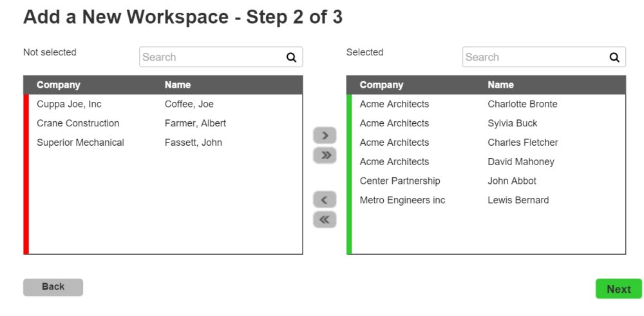Click the move selected right arrow
644x316 pixels.
[325, 135]
